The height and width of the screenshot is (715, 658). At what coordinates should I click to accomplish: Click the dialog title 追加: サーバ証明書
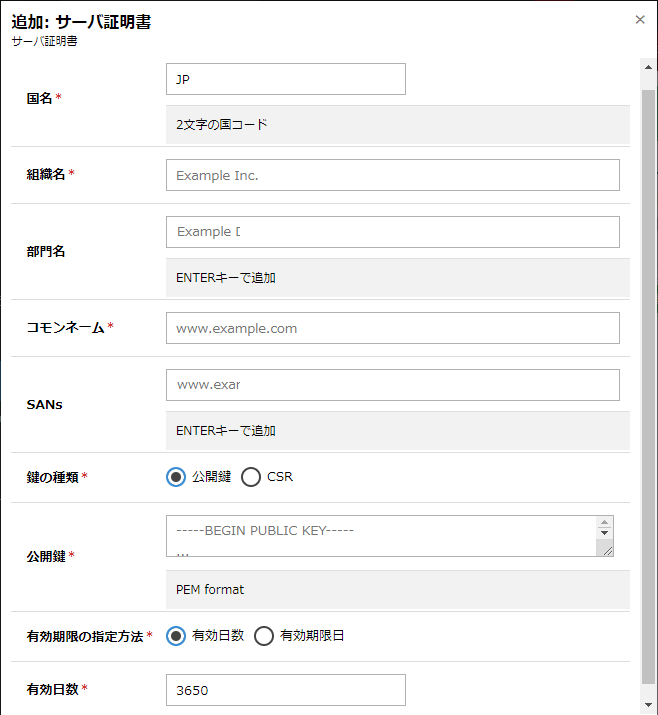tap(81, 22)
